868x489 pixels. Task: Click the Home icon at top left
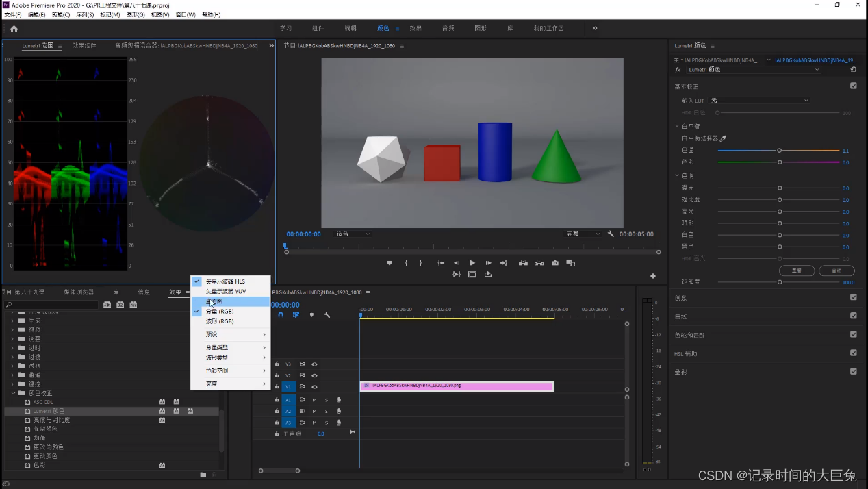click(x=14, y=29)
